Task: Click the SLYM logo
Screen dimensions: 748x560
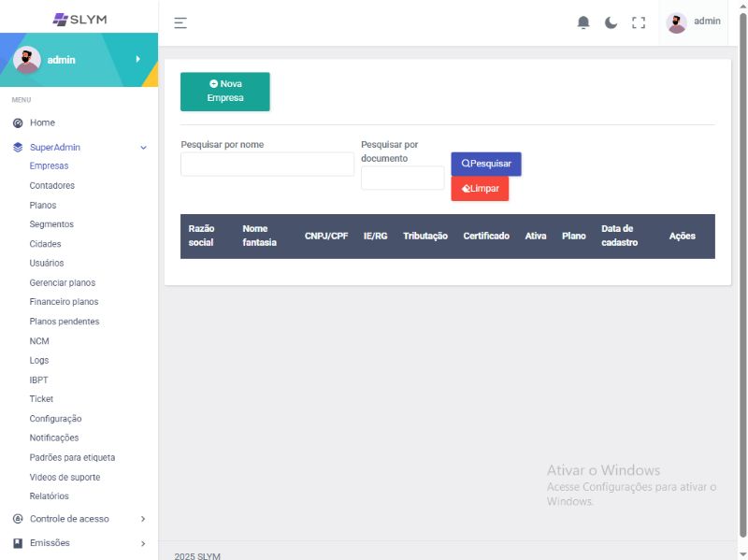Action: point(79,19)
